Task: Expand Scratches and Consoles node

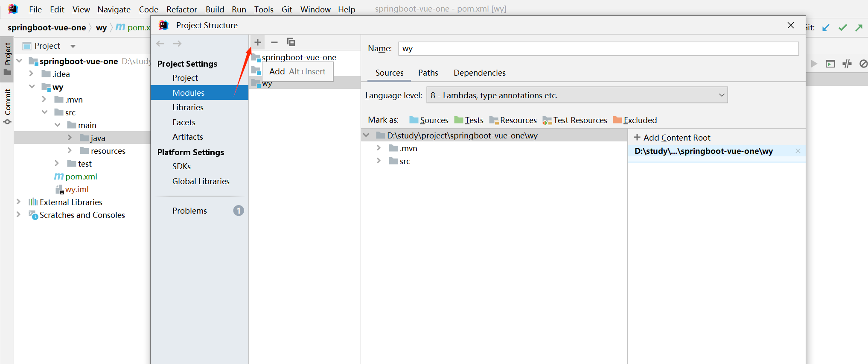Action: [19, 215]
